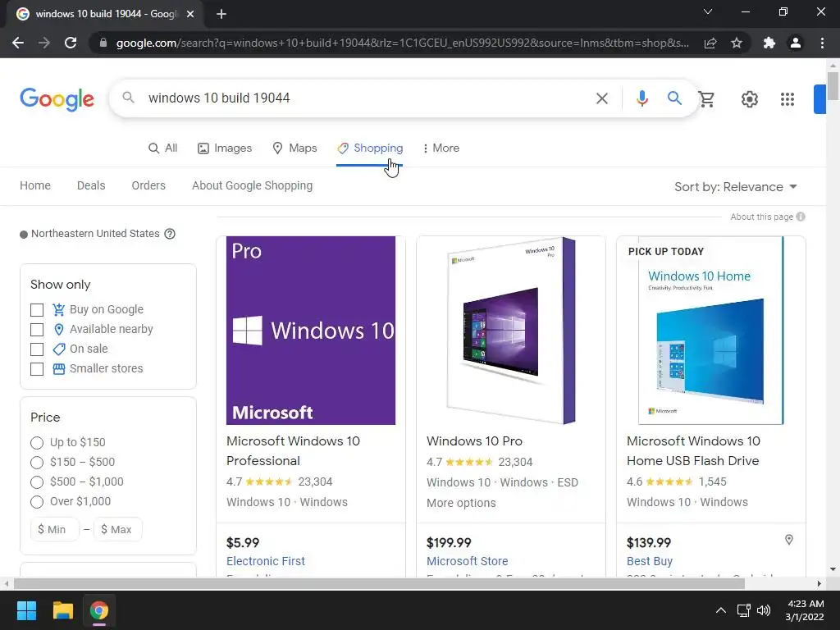
Task: Select the Shopping tab
Action: coord(370,148)
